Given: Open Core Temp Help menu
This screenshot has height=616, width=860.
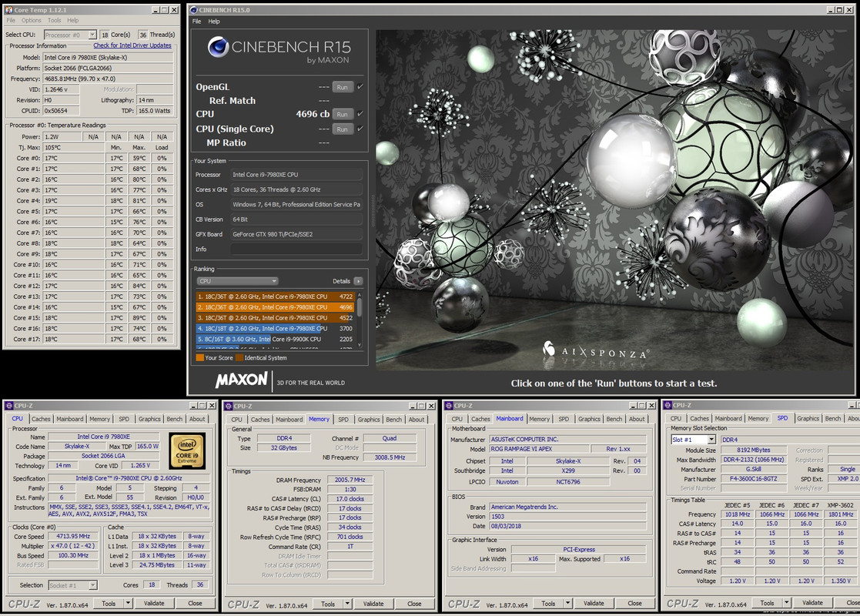Looking at the screenshot, I should pos(73,20).
